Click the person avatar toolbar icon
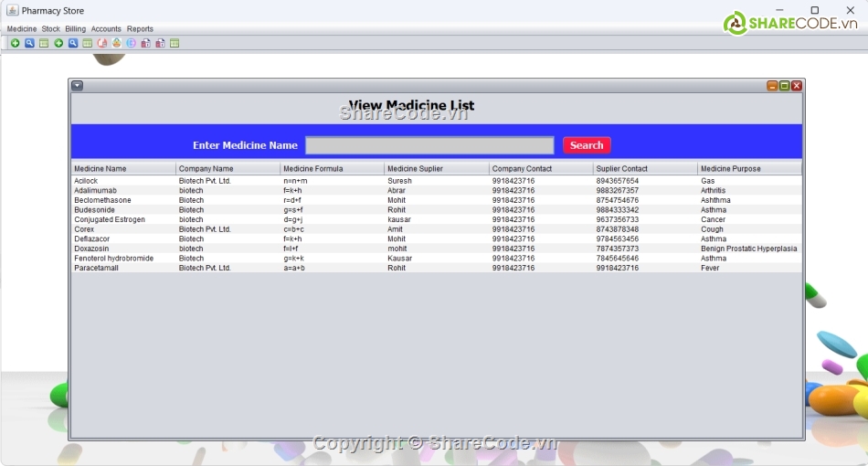 (117, 43)
